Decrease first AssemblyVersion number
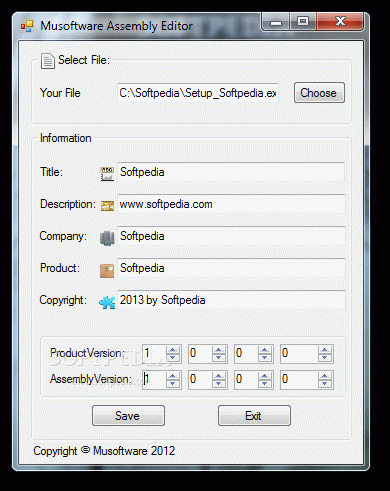Image resolution: width=390 pixels, height=491 pixels. click(173, 383)
